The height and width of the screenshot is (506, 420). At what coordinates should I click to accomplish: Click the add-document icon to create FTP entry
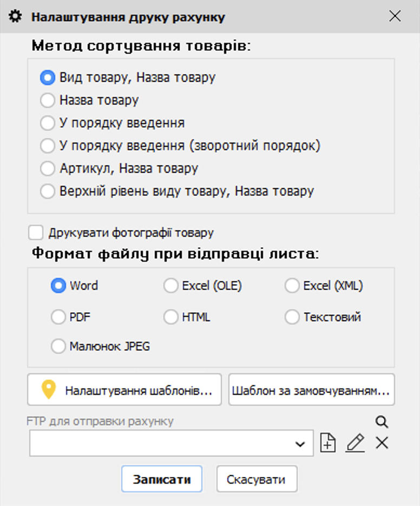pos(328,443)
